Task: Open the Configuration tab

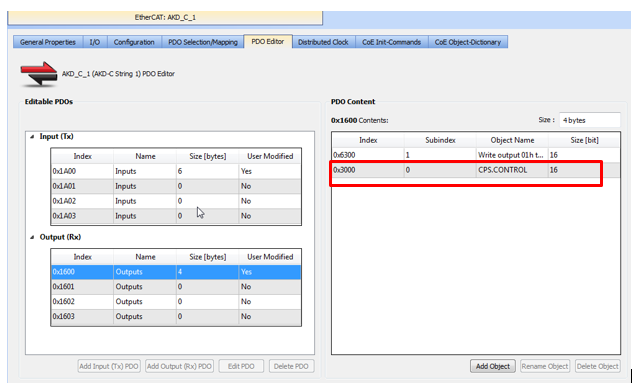Action: pos(134,42)
